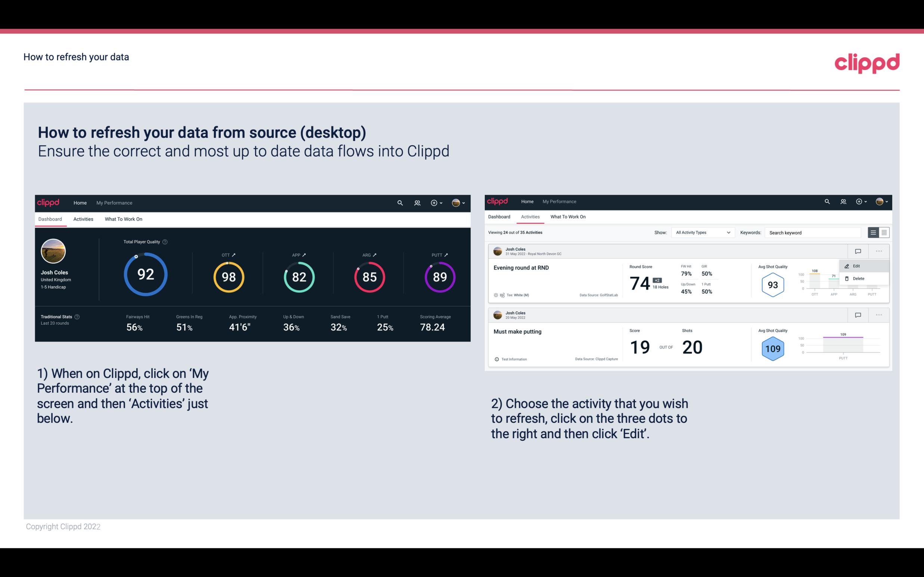Click the Clippd logo icon top right

pos(867,62)
